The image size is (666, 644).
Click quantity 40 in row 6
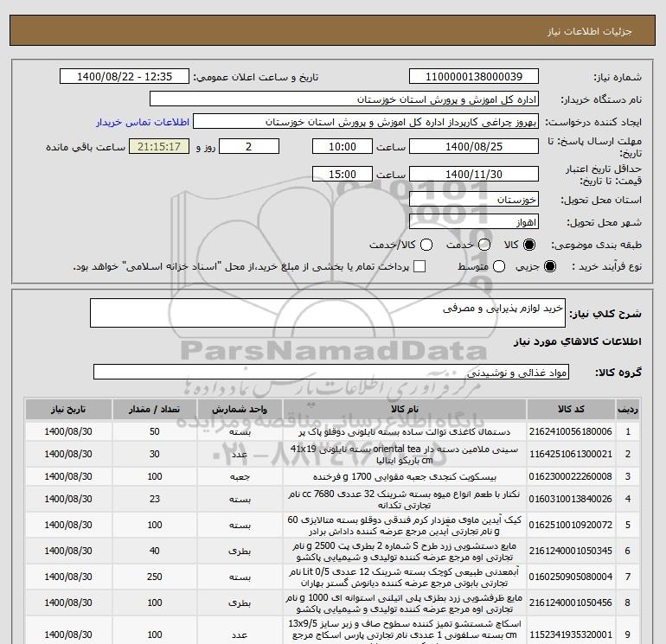click(x=155, y=551)
